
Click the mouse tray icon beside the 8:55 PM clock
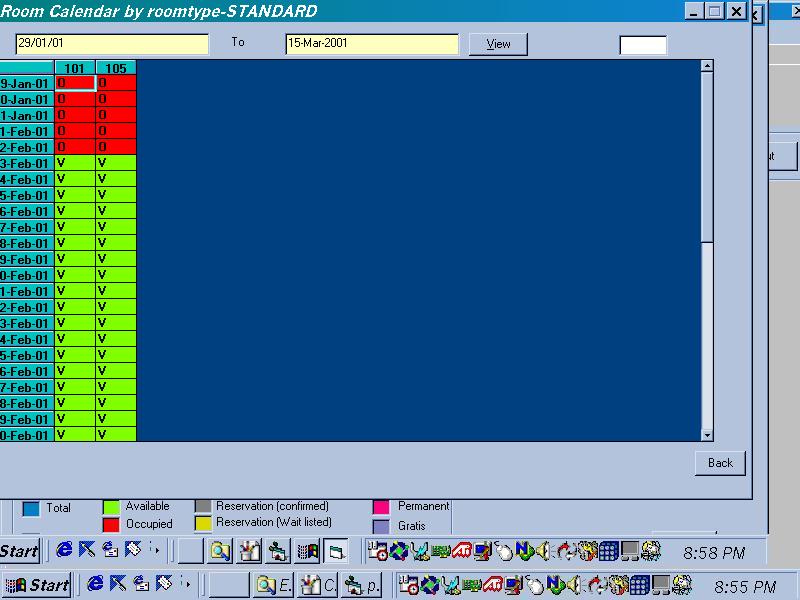tap(534, 585)
